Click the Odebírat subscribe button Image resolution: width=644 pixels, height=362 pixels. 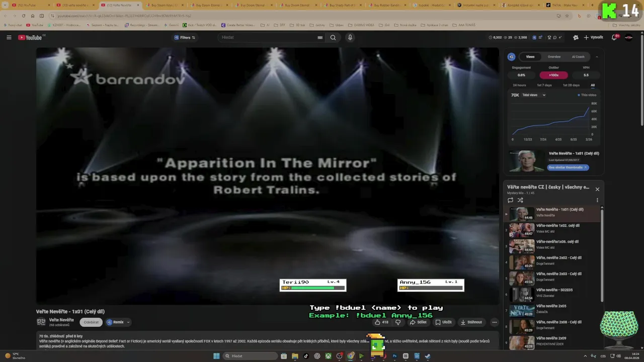(x=91, y=322)
